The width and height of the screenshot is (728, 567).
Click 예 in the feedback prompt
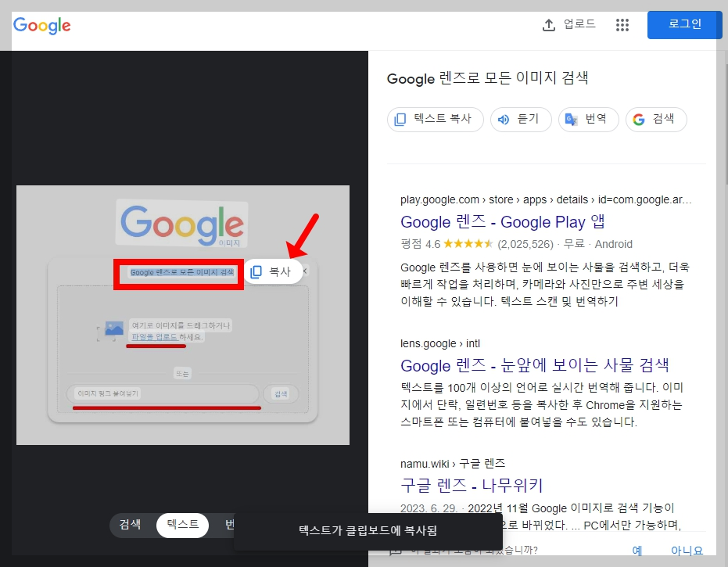pyautogui.click(x=637, y=551)
